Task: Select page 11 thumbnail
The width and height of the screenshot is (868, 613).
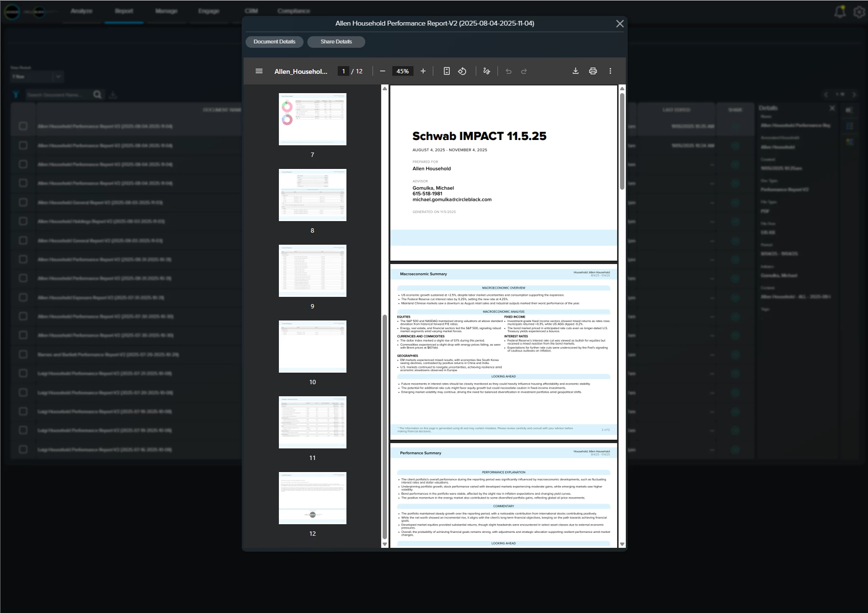Action: (313, 422)
